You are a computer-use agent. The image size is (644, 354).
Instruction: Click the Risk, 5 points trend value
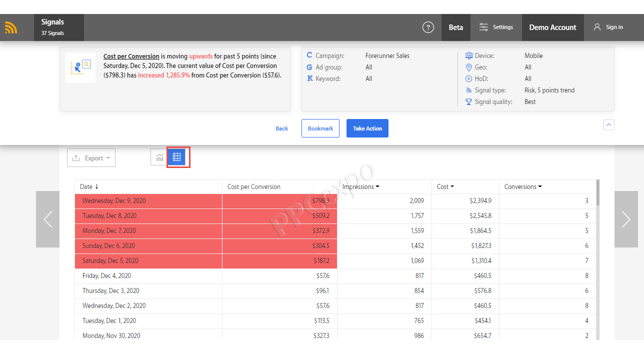point(549,90)
